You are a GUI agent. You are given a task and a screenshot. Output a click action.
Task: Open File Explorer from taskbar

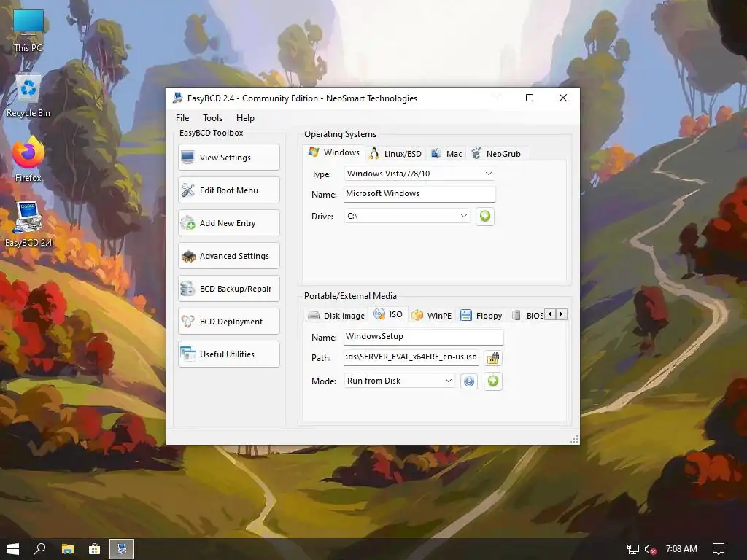point(68,549)
